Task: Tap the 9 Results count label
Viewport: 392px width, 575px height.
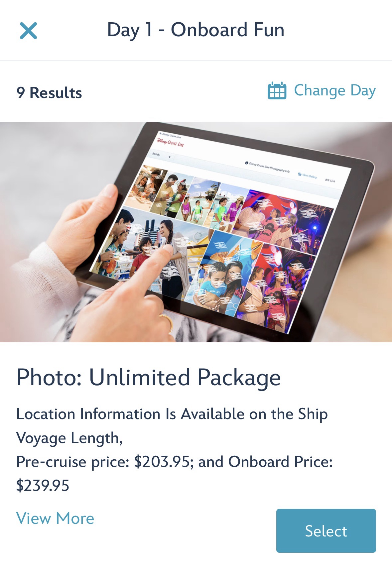Action: click(49, 92)
